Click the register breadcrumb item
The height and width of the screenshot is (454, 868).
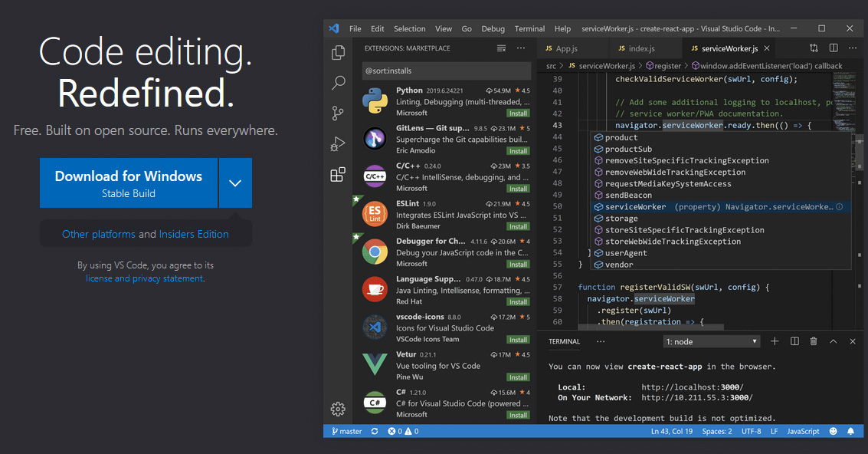click(x=663, y=65)
